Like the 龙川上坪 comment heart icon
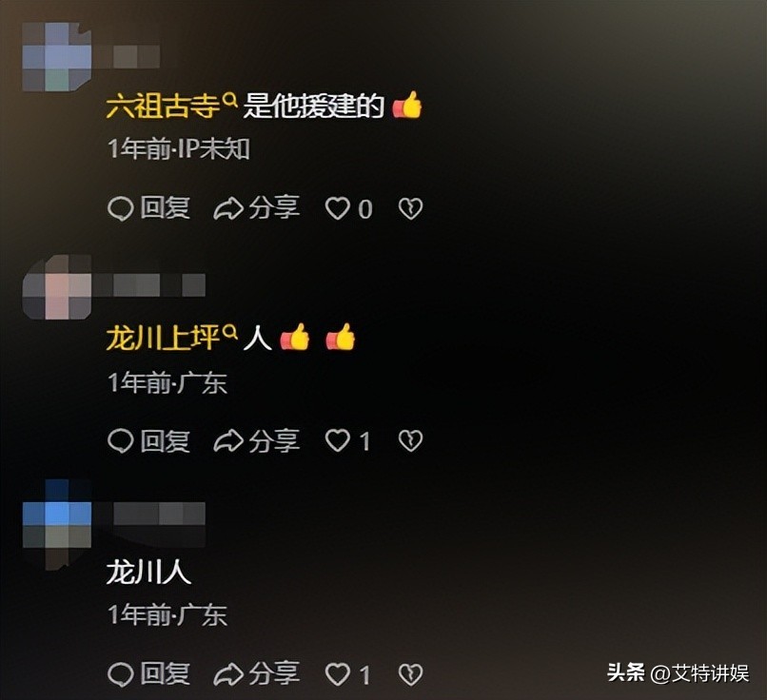The height and width of the screenshot is (700, 767). [338, 440]
